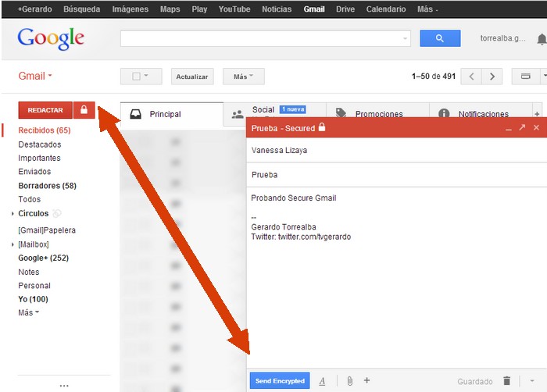Open [Gmail]Papelera label
The height and width of the screenshot is (392, 547).
point(47,230)
